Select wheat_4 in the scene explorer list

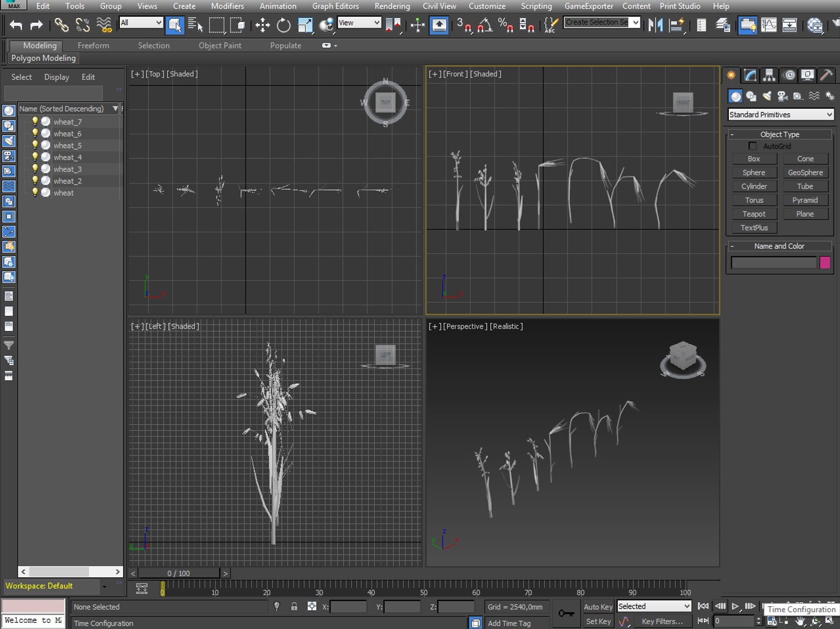(68, 157)
